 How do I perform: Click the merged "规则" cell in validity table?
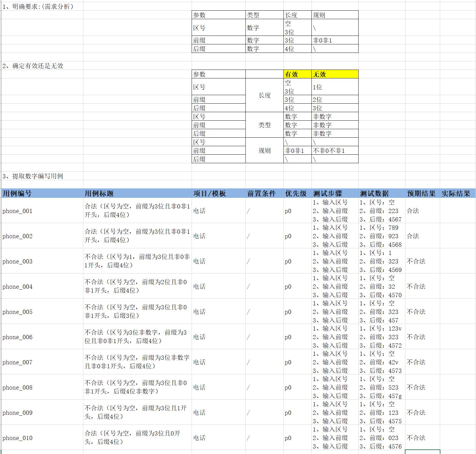click(264, 150)
